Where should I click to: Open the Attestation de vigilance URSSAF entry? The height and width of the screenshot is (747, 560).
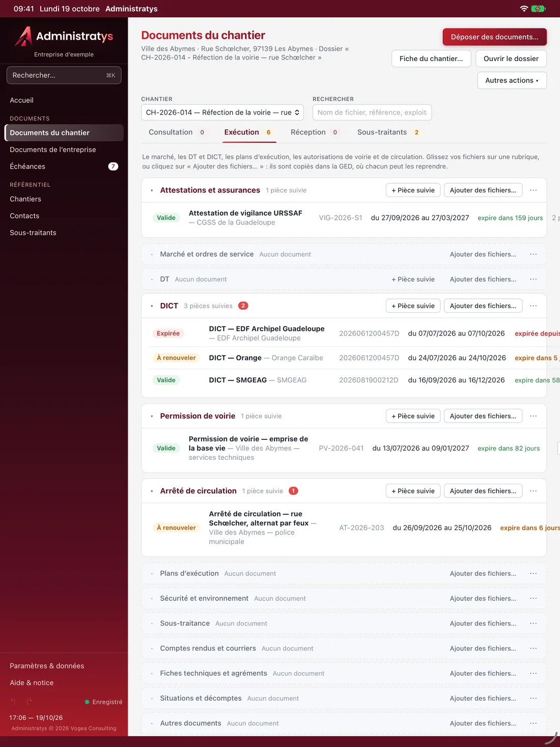pos(245,217)
